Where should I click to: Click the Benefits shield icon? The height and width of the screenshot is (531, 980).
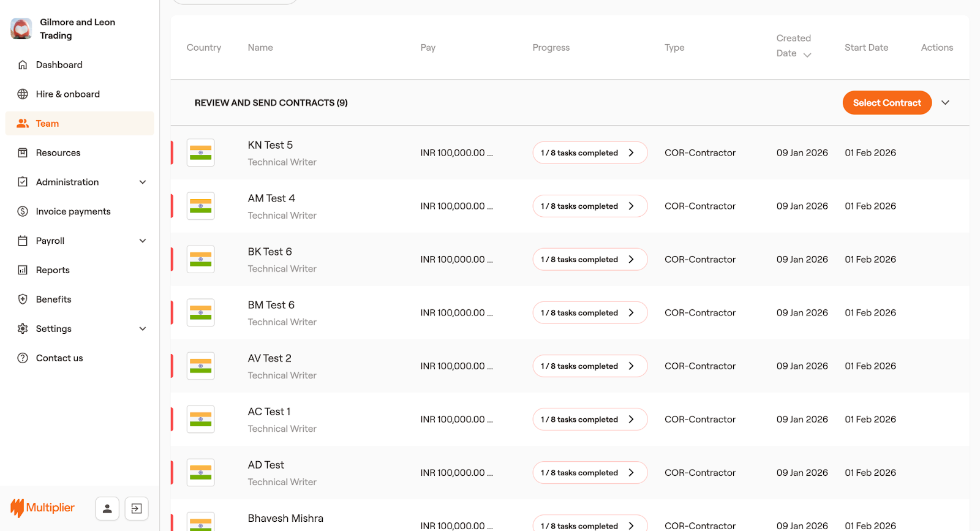click(23, 299)
